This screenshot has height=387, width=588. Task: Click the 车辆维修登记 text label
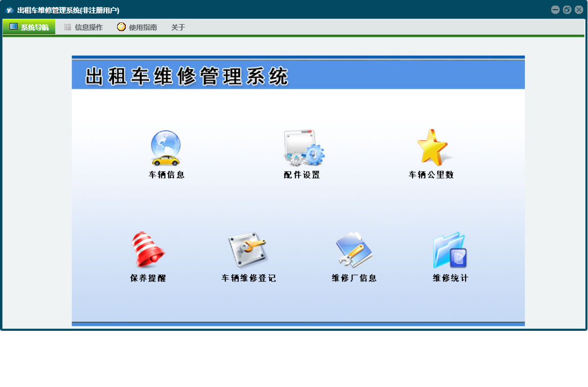pos(249,278)
